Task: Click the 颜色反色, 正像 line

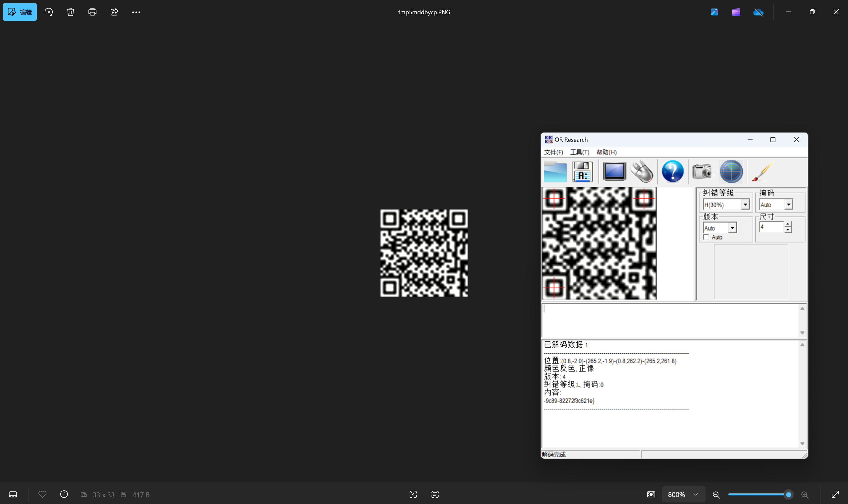Action: (569, 368)
